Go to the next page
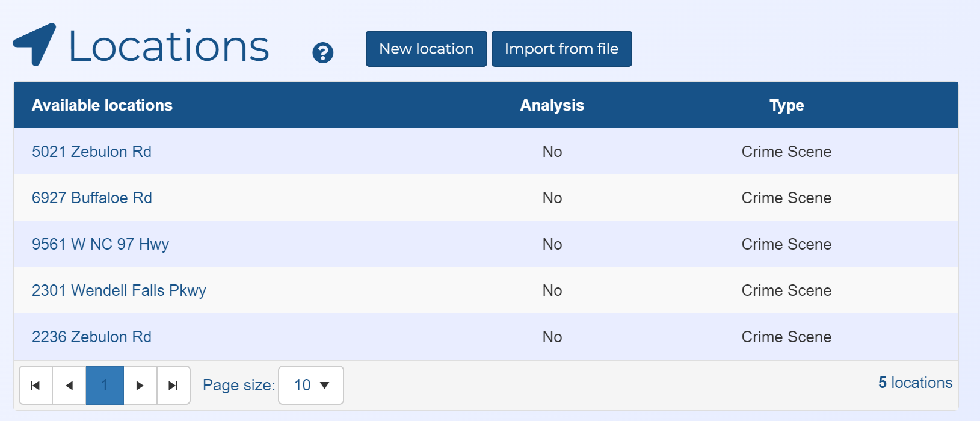This screenshot has width=980, height=421. [x=140, y=386]
